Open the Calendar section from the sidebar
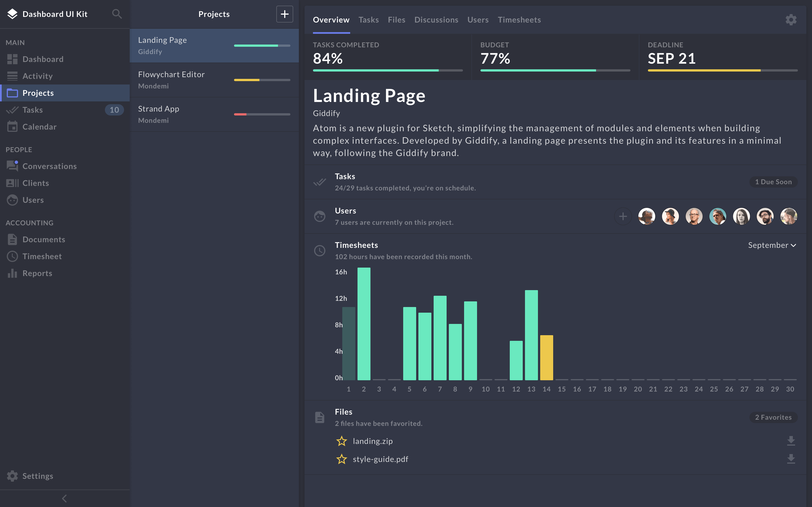812x507 pixels. tap(40, 126)
